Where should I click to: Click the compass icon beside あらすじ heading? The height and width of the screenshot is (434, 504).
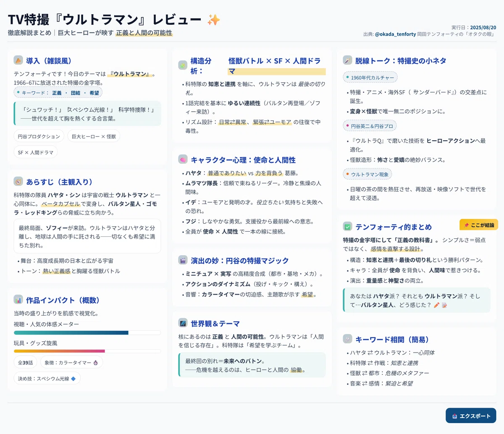(x=18, y=182)
